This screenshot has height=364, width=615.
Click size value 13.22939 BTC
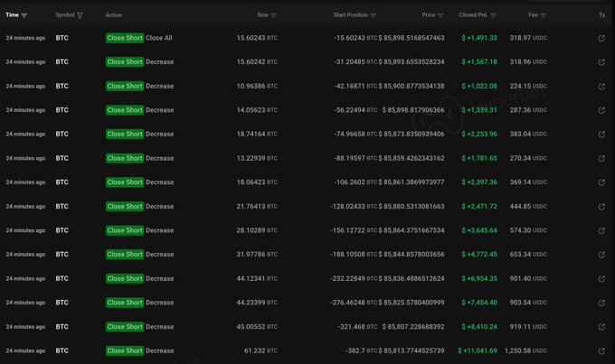click(x=257, y=158)
